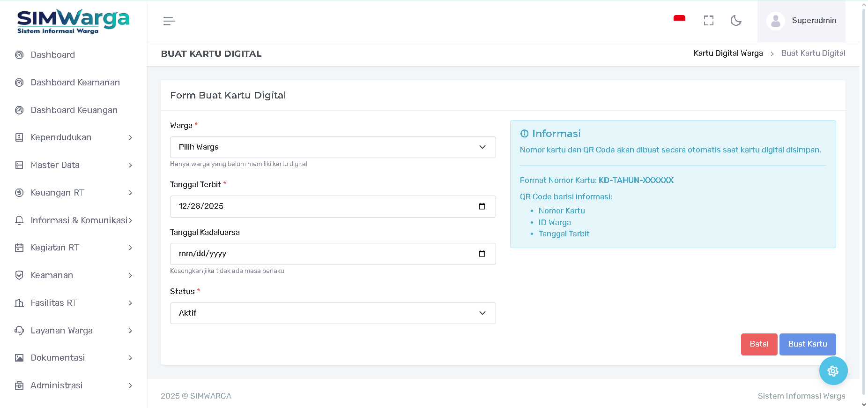
Task: Go to Dashboard Keuangan menu item
Action: [74, 110]
